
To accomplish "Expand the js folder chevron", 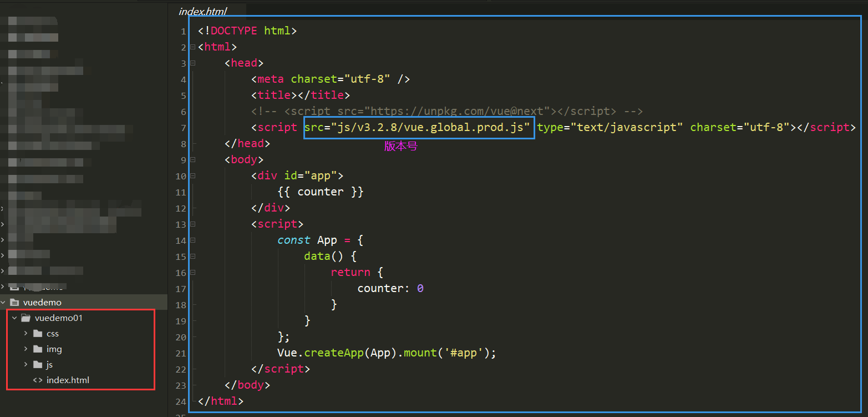I will 26,365.
